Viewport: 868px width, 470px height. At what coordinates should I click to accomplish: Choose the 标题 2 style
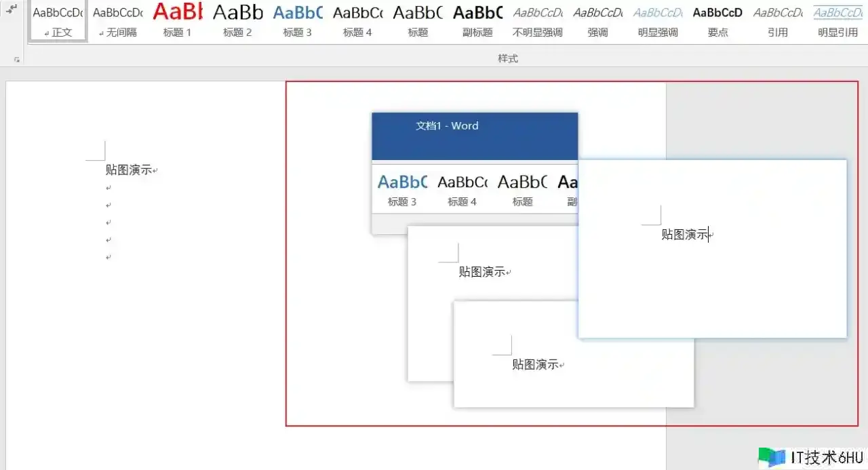[237, 20]
